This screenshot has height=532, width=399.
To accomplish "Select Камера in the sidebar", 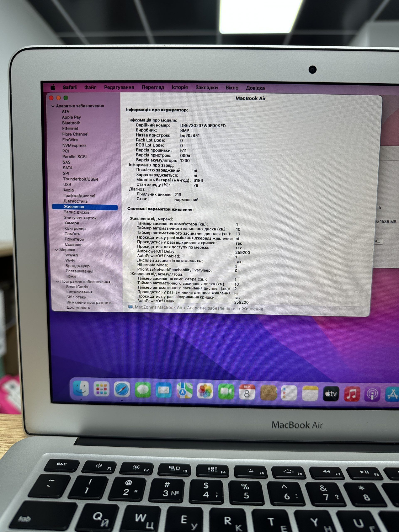I will pos(72,223).
